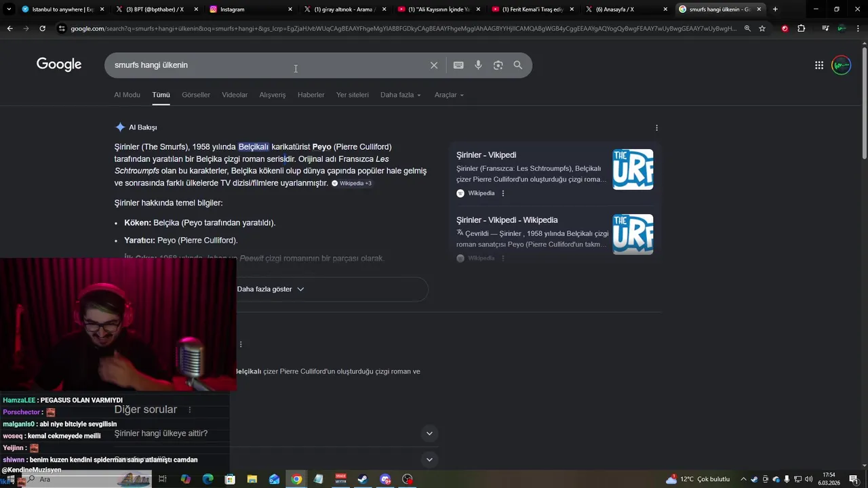Click the Smurfs thumbnail of first source card
This screenshot has height=488, width=868.
[x=633, y=169]
